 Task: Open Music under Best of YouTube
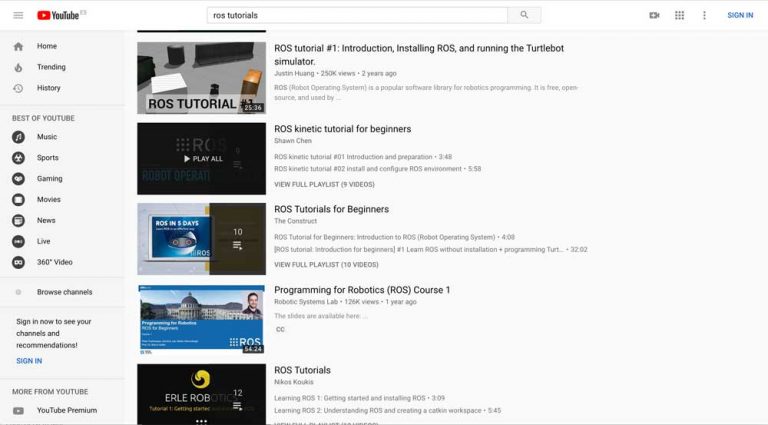pyautogui.click(x=47, y=137)
